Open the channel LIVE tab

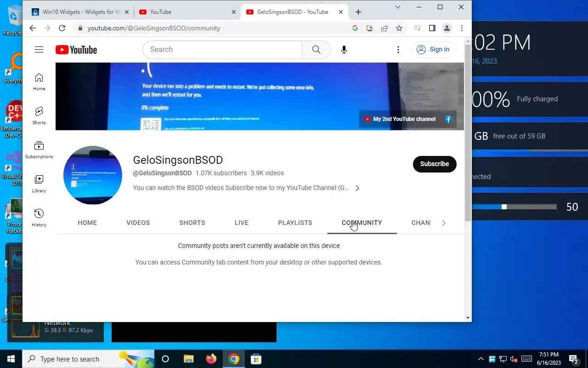[x=242, y=223]
